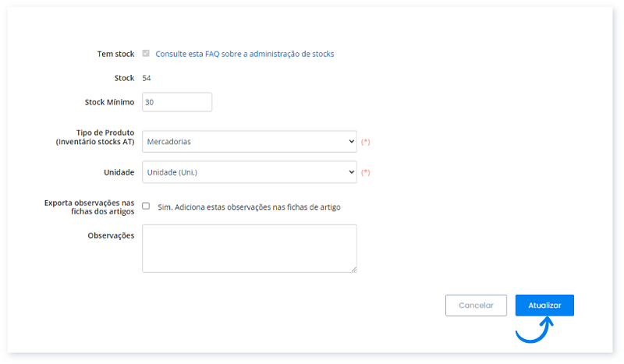This screenshot has width=624, height=364.
Task: Click the disabled Tem stock checkbox
Action: [146, 54]
